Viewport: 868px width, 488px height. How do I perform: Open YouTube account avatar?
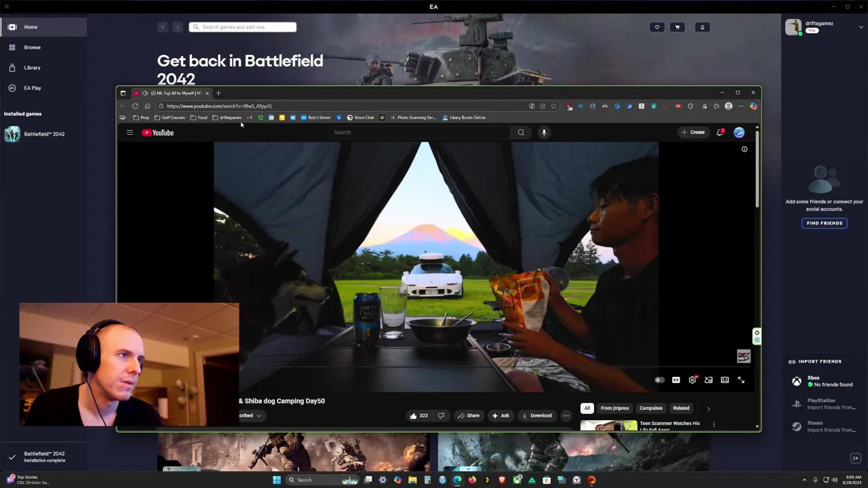coord(738,132)
